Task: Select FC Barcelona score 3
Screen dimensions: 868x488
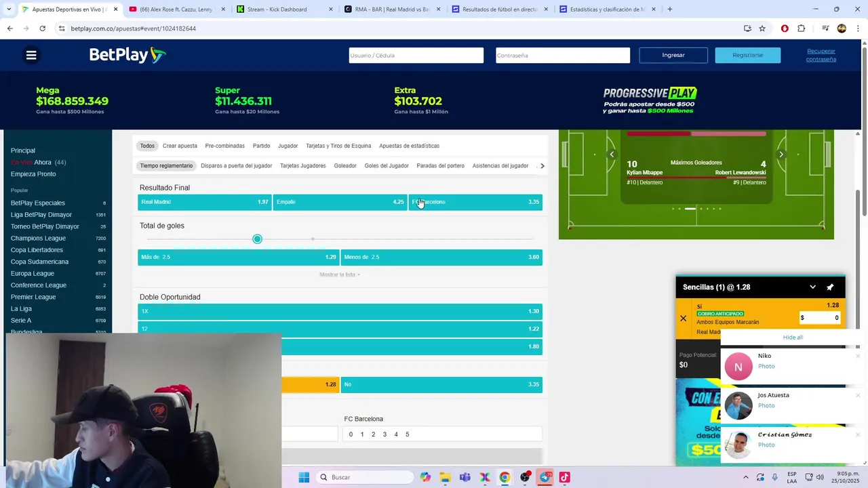Action: [384, 434]
